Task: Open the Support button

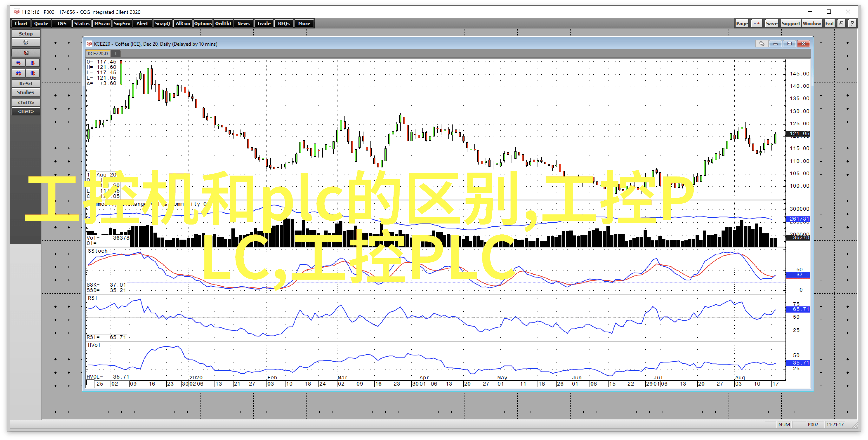Action: click(790, 23)
